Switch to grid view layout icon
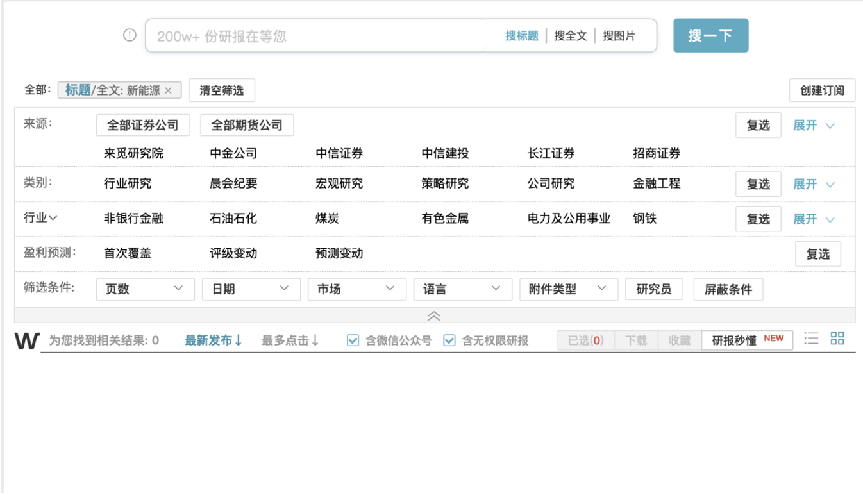The height and width of the screenshot is (504, 863). (837, 339)
